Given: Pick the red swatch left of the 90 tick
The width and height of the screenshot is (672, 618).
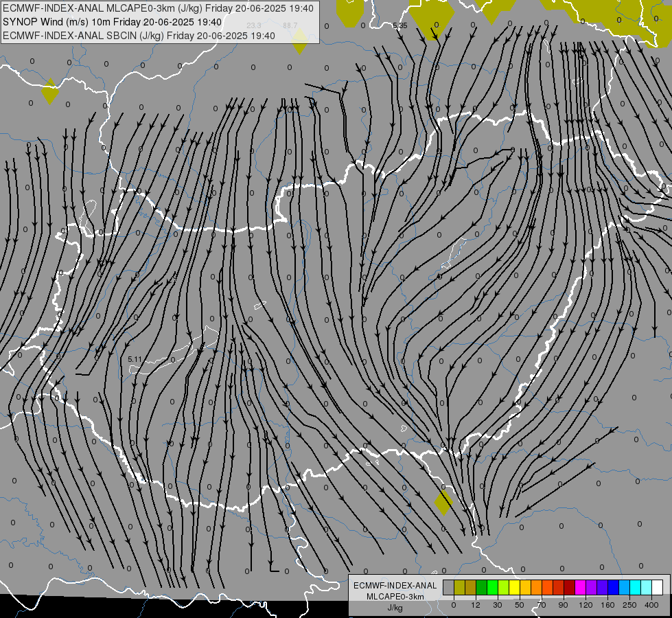Looking at the screenshot, I should click(559, 587).
